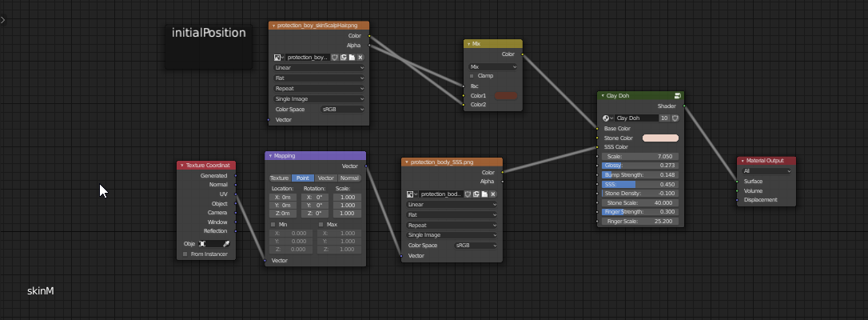The height and width of the screenshot is (320, 868).
Task: Open file icon in protection_body_SSS node
Action: (x=484, y=194)
